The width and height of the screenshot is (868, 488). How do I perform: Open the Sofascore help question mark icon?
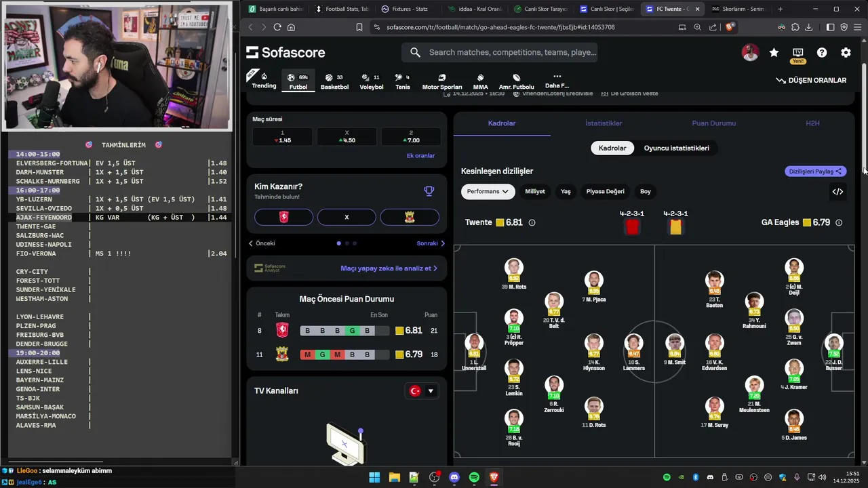coord(822,53)
